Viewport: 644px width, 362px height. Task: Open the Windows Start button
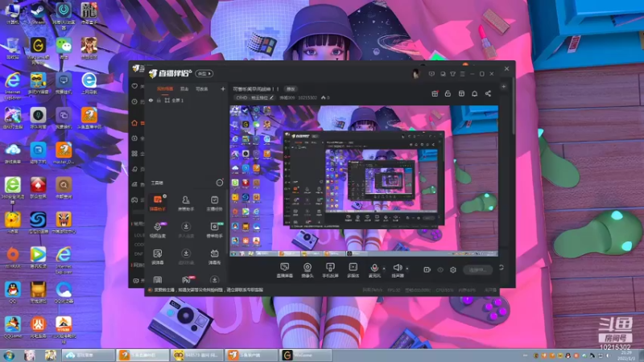coord(9,356)
